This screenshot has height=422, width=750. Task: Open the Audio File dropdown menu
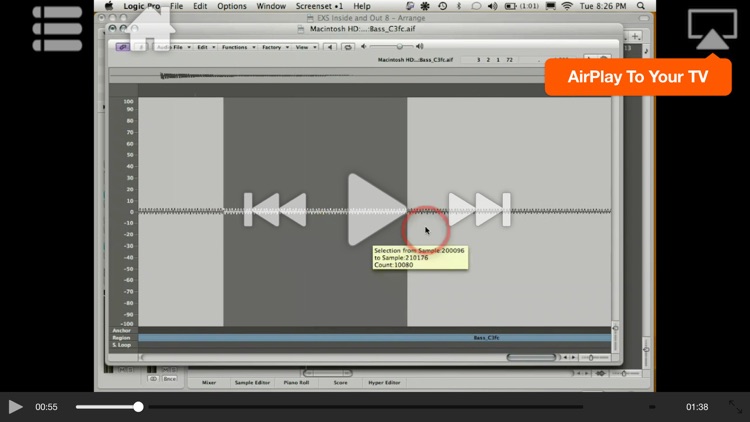pyautogui.click(x=173, y=47)
